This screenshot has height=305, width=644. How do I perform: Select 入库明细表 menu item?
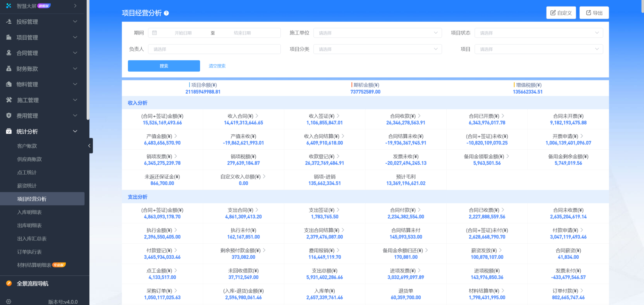(30, 212)
